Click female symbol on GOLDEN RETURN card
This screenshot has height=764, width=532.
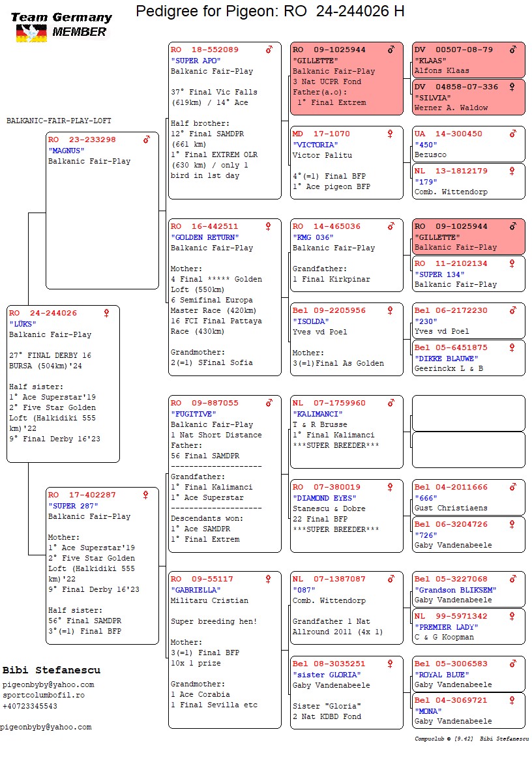pos(268,226)
